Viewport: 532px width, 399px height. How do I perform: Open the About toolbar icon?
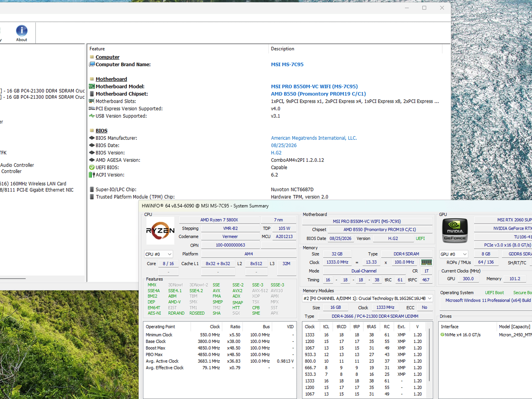pos(22,33)
